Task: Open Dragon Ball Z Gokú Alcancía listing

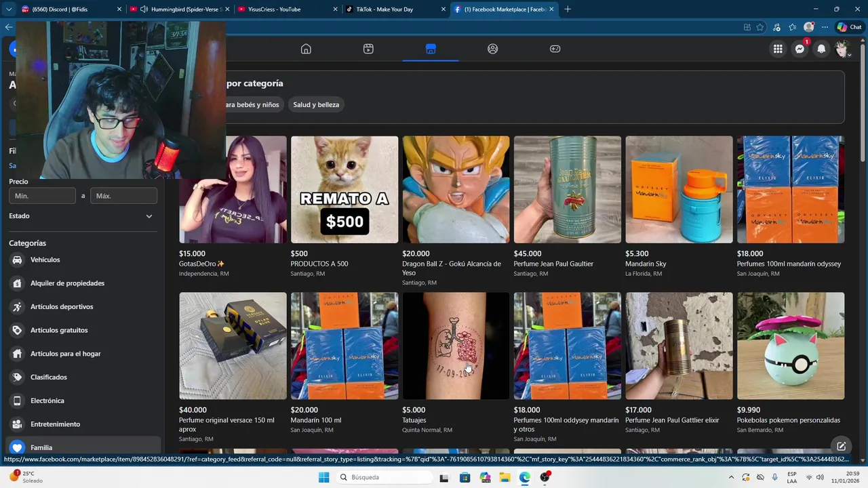Action: (x=456, y=211)
